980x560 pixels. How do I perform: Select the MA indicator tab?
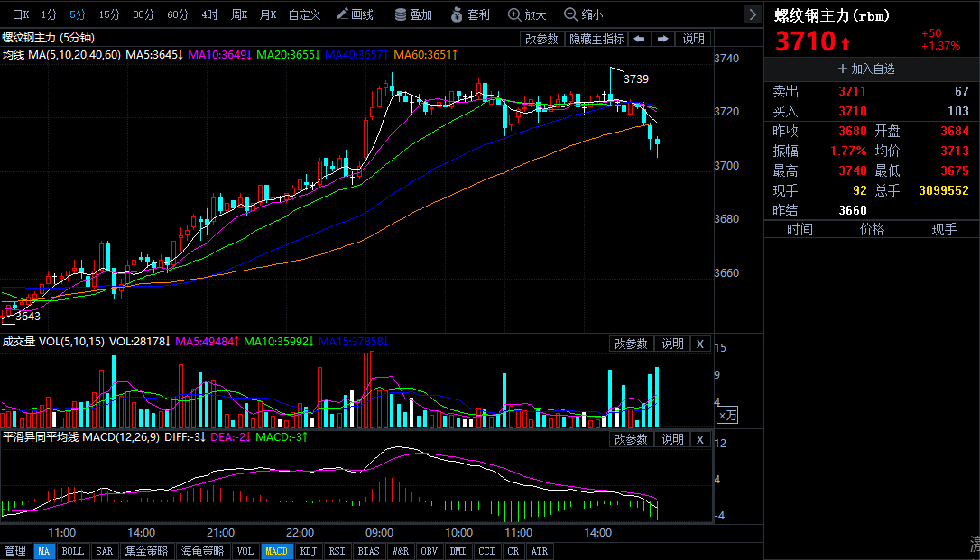click(43, 551)
